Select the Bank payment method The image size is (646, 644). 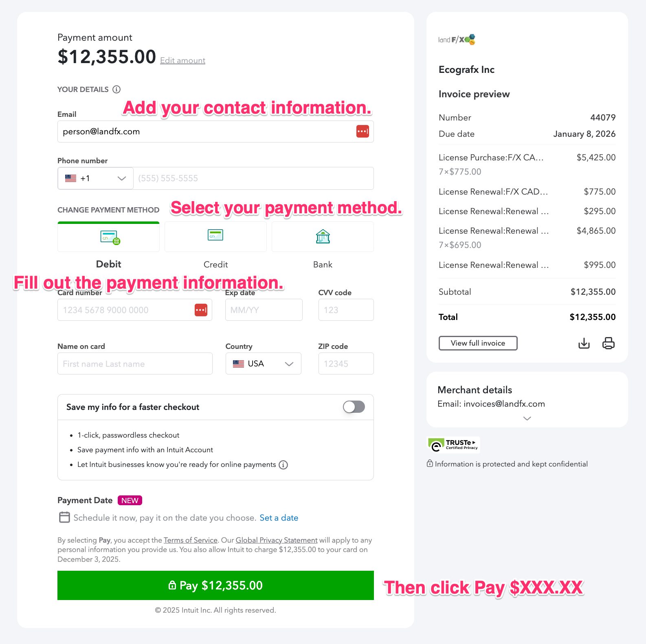click(x=322, y=237)
